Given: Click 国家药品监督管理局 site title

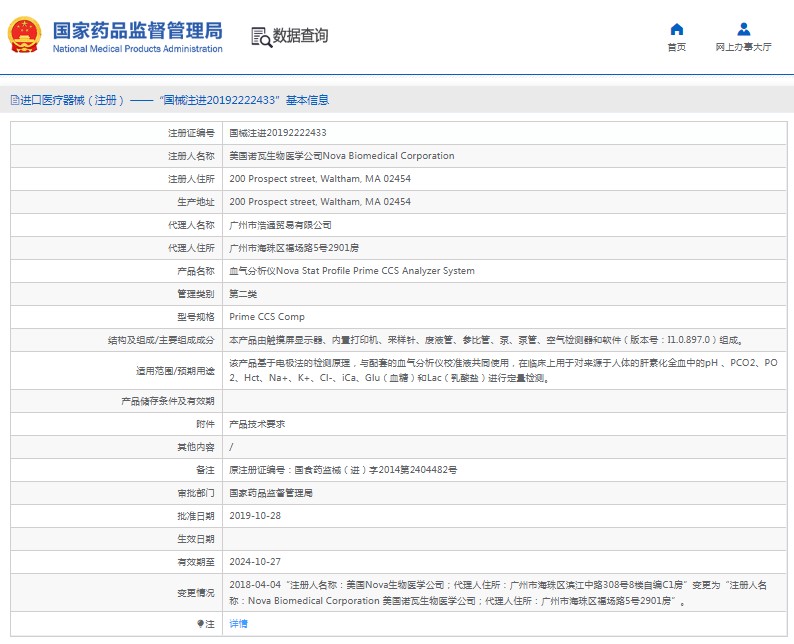Looking at the screenshot, I should [x=138, y=30].
